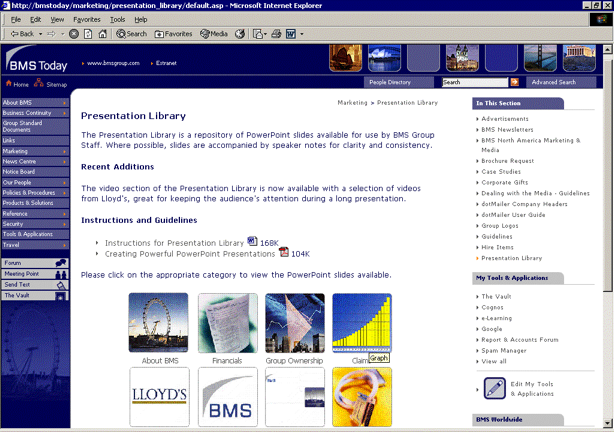Open the Tools menu
The height and width of the screenshot is (432, 615).
click(x=117, y=19)
